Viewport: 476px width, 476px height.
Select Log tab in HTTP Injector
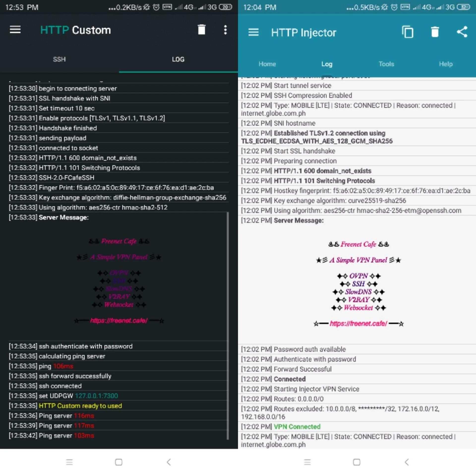327,64
